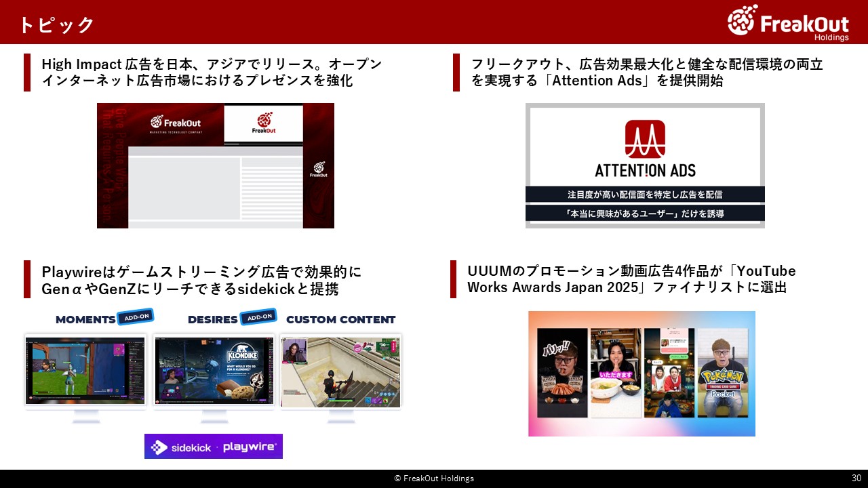Click the small FreakOut logo in the white ad box
868x488 pixels.
262,123
